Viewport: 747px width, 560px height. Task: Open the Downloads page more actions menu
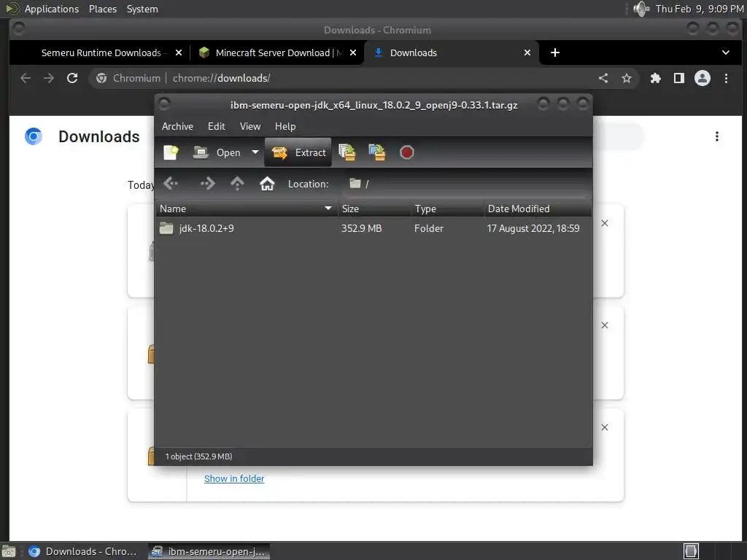coord(717,136)
